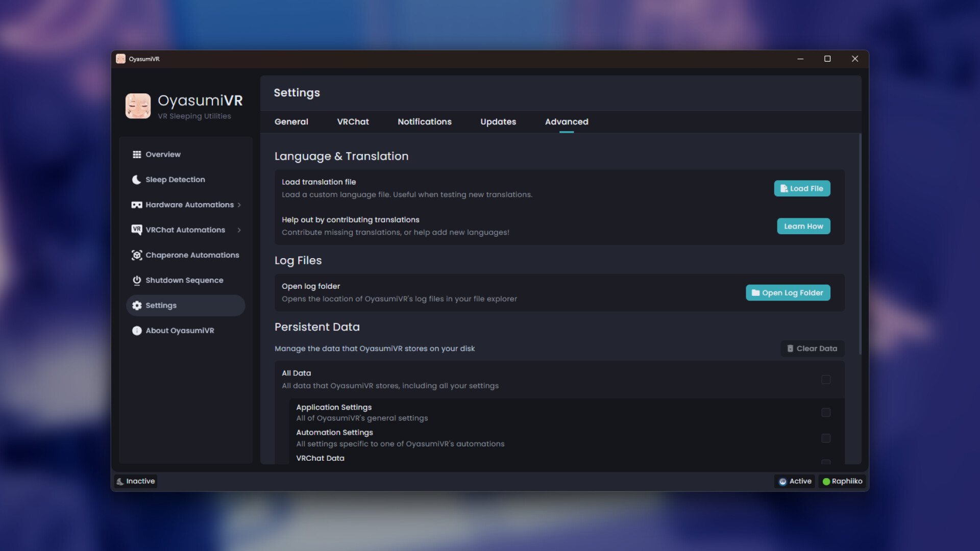Screen dimensions: 980x551
Task: Enable the Application Settings checkbox
Action: click(826, 413)
